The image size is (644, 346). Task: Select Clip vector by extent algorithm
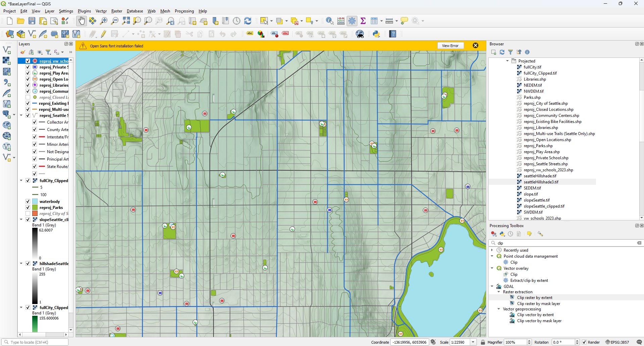[535, 315]
